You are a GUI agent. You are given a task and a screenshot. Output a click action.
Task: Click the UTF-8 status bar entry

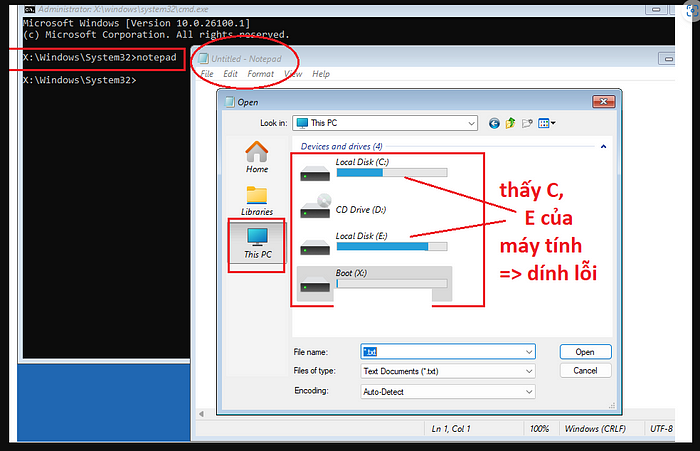pos(661,429)
